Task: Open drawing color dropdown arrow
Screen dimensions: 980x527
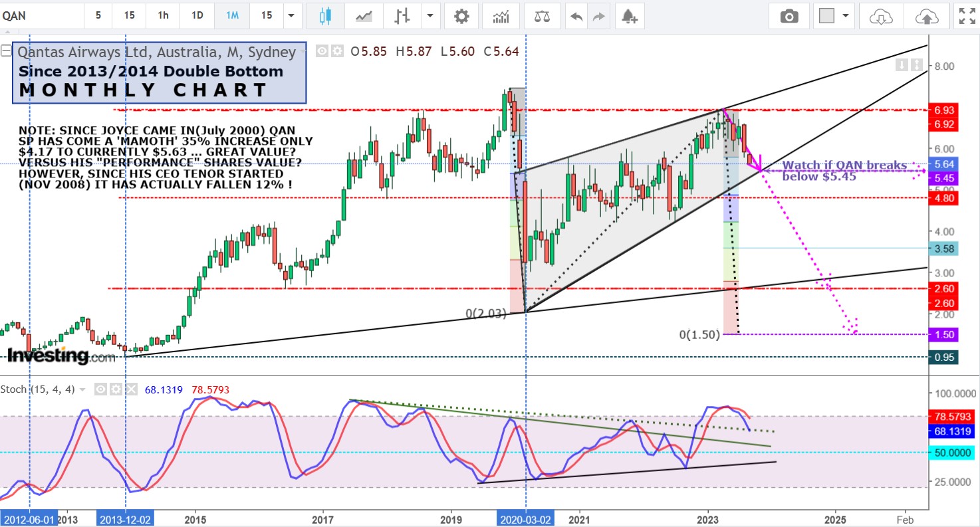Action: [846, 16]
